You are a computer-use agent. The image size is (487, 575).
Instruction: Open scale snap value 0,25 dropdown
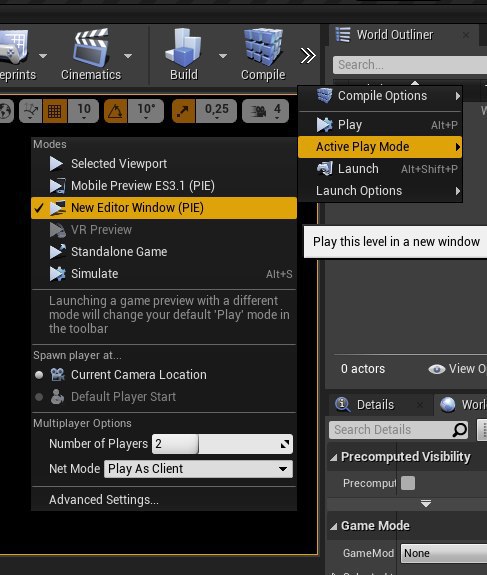click(x=216, y=111)
